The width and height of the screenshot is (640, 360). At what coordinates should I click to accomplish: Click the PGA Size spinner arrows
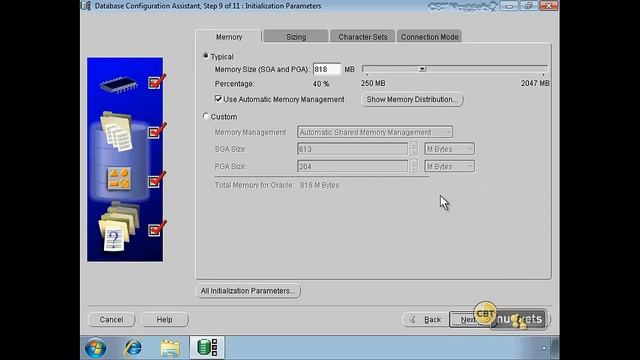point(414,167)
